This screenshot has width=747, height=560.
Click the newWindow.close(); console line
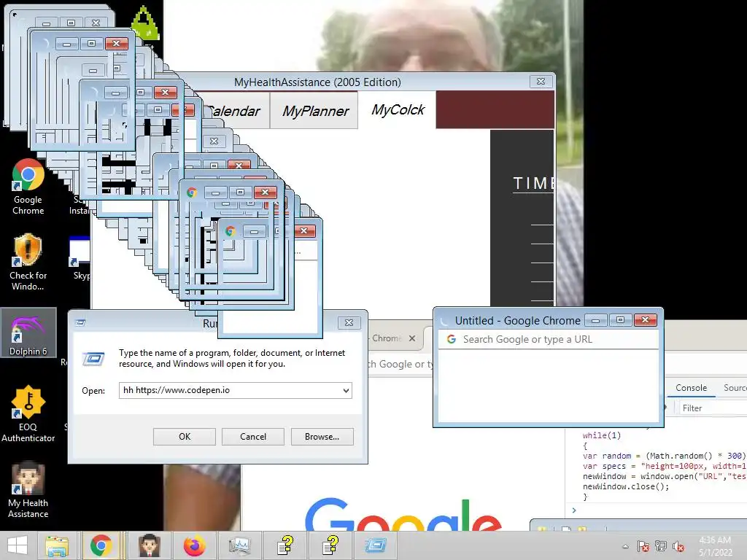tap(625, 486)
